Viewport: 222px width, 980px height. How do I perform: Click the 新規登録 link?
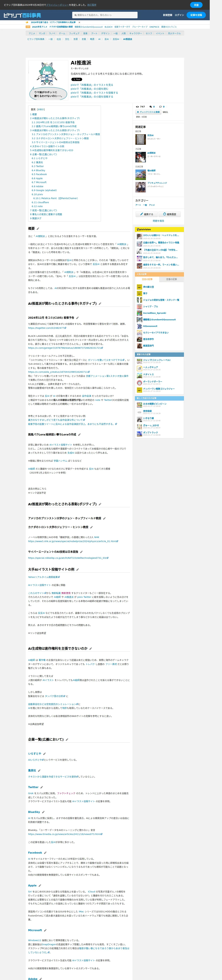point(168,15)
